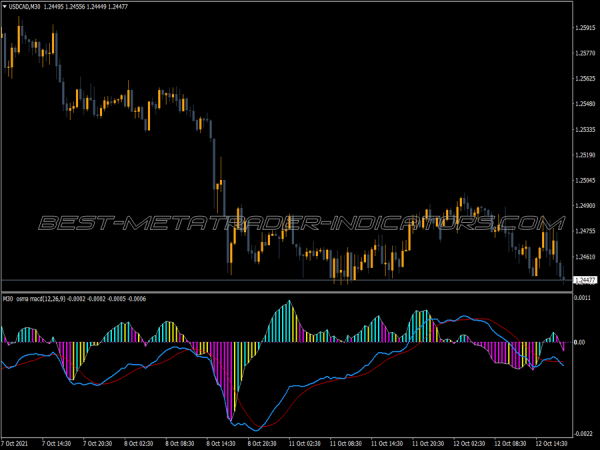Screen dimensions: 600x450
Task: Click the 11 Oct 08:30 time label
Action: click(x=346, y=443)
